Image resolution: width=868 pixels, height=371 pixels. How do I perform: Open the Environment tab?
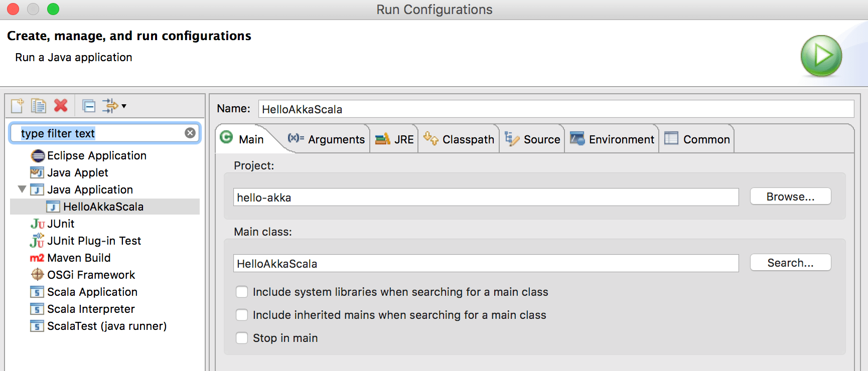tap(612, 139)
